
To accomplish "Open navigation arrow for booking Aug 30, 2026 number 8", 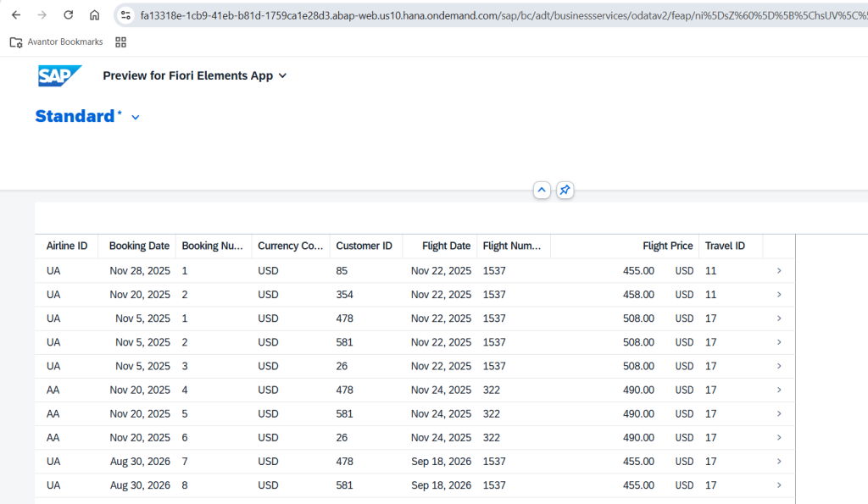I will [x=779, y=485].
